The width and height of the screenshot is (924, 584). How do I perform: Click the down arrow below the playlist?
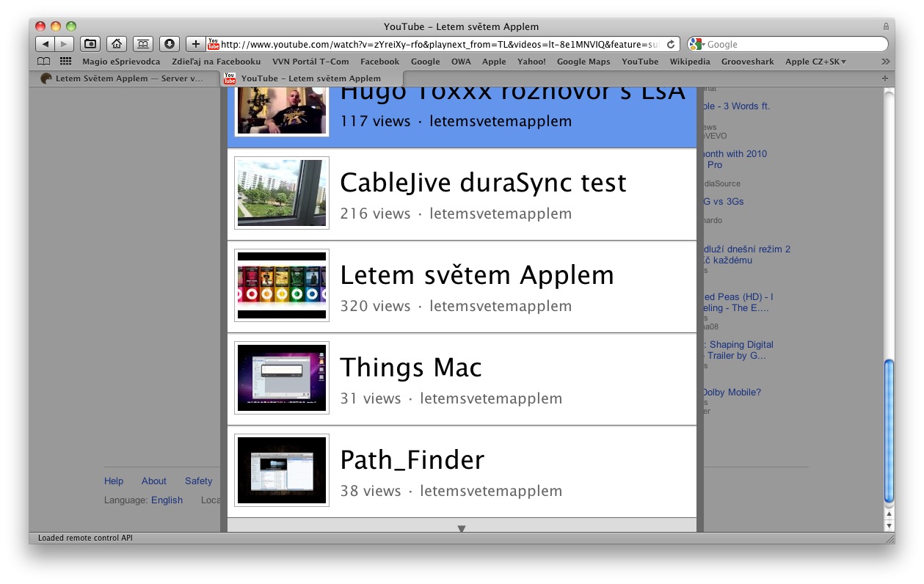coord(461,528)
